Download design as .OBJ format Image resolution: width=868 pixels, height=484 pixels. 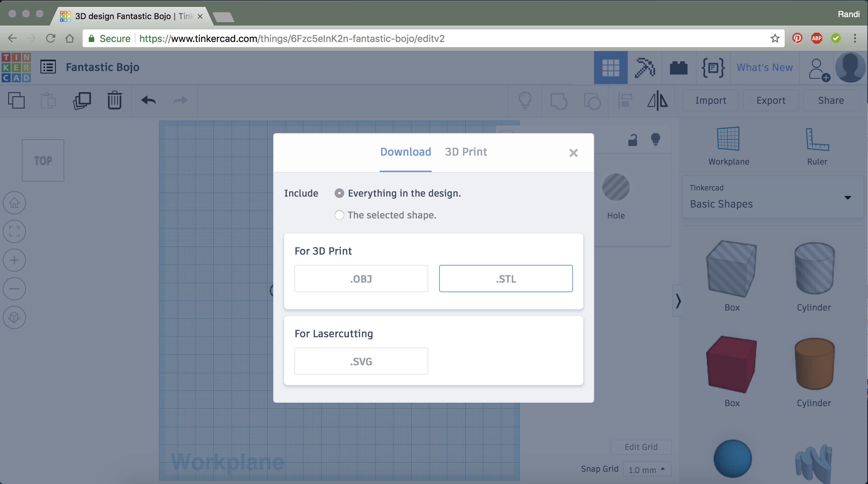pos(361,279)
